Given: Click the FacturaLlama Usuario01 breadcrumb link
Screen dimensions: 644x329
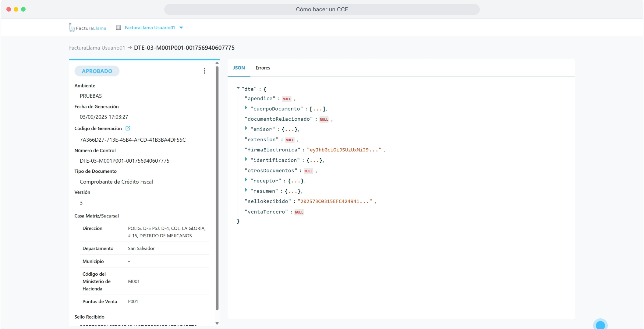Looking at the screenshot, I should (x=97, y=48).
